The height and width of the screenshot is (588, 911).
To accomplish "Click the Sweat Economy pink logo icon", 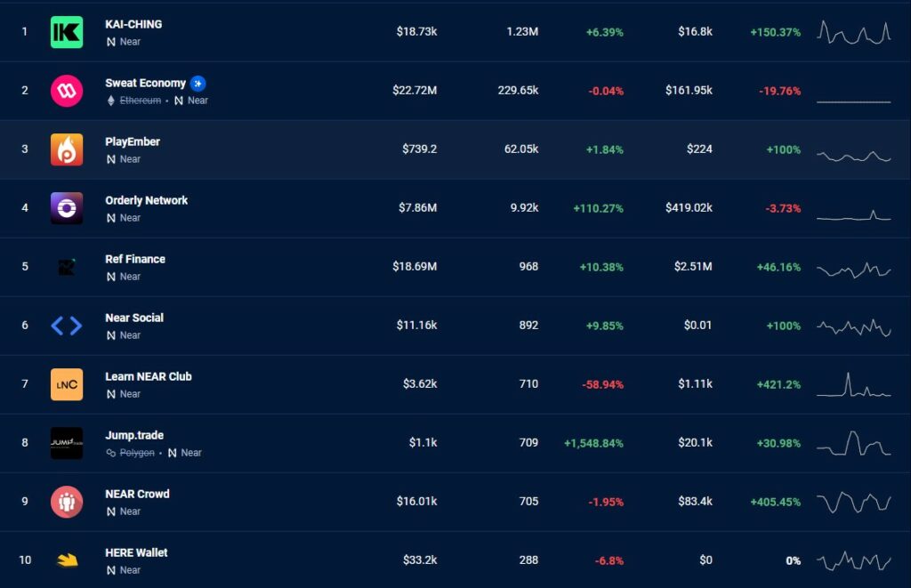I will click(67, 91).
